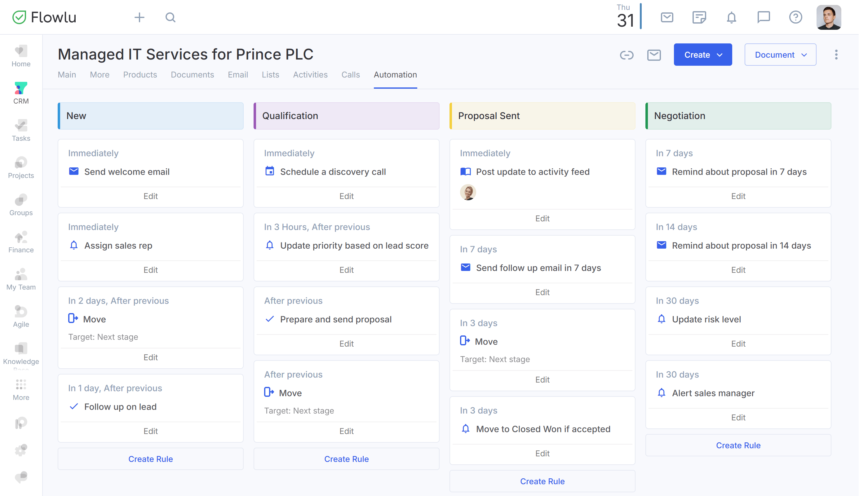Open Agile module in sidebar

[x=21, y=316]
